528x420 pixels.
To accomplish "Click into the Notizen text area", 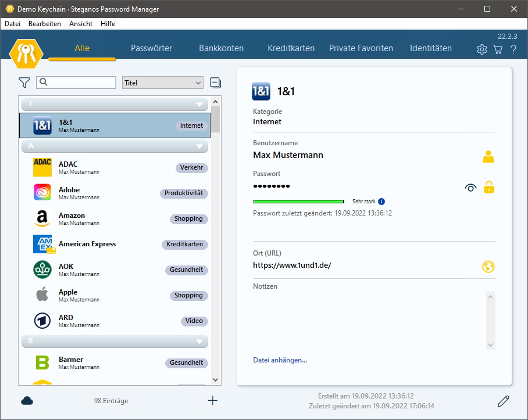I will pos(369,321).
